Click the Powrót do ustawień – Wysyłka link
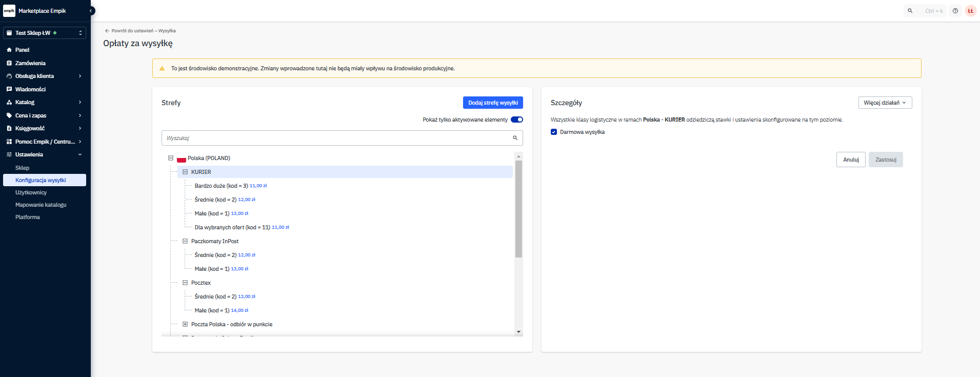980x377 pixels. 141,31
